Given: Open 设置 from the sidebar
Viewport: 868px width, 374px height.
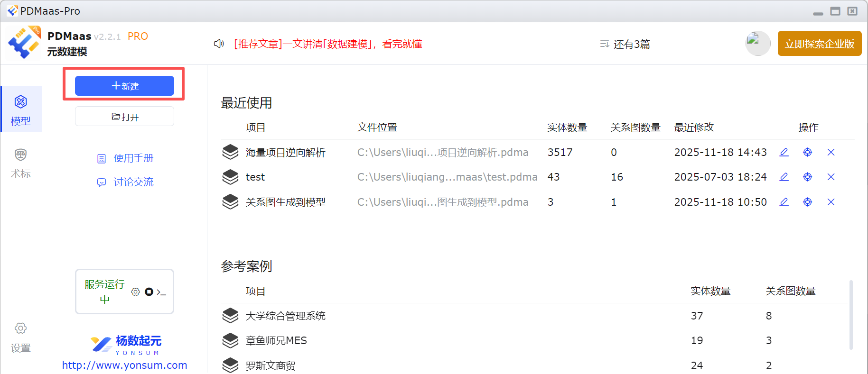Looking at the screenshot, I should click(21, 337).
